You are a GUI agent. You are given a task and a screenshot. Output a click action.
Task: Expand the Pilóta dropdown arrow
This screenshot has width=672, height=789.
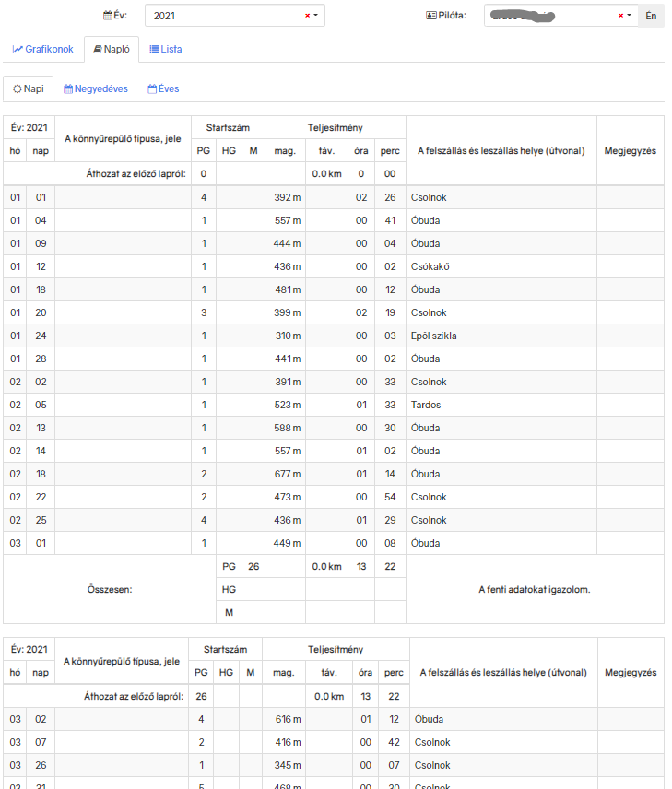pos(630,16)
